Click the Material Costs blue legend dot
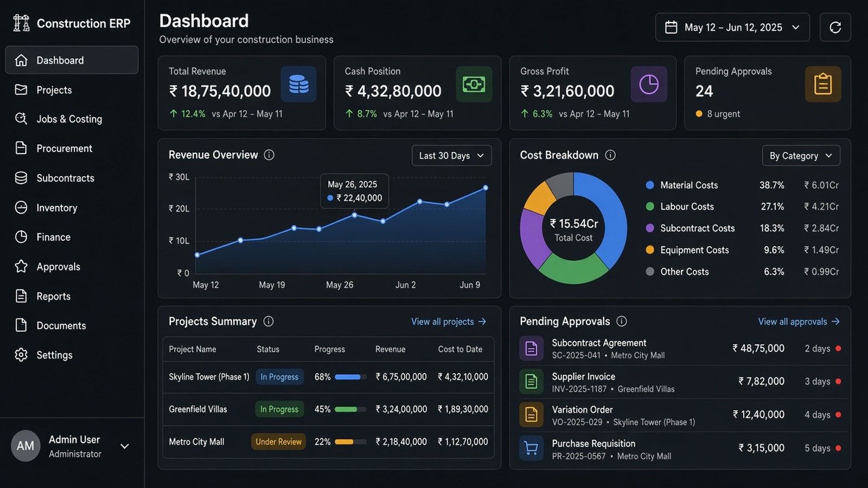The height and width of the screenshot is (488, 868). point(650,185)
